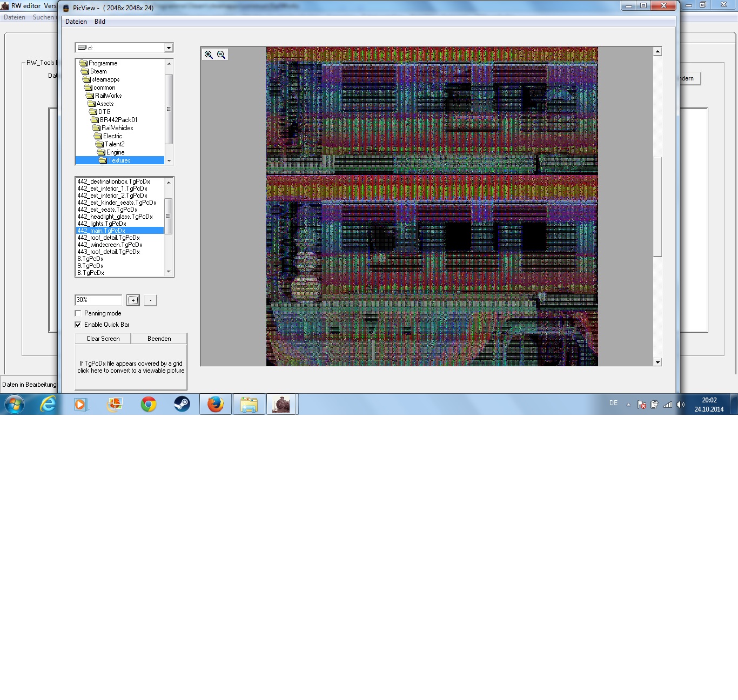738x700 pixels.
Task: Click the zoom out magnifier icon
Action: (x=221, y=55)
